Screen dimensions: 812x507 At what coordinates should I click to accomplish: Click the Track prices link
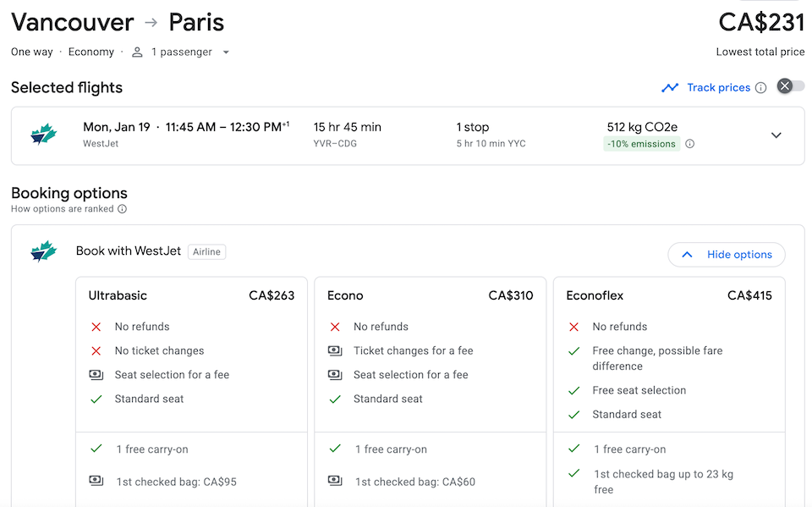click(718, 88)
